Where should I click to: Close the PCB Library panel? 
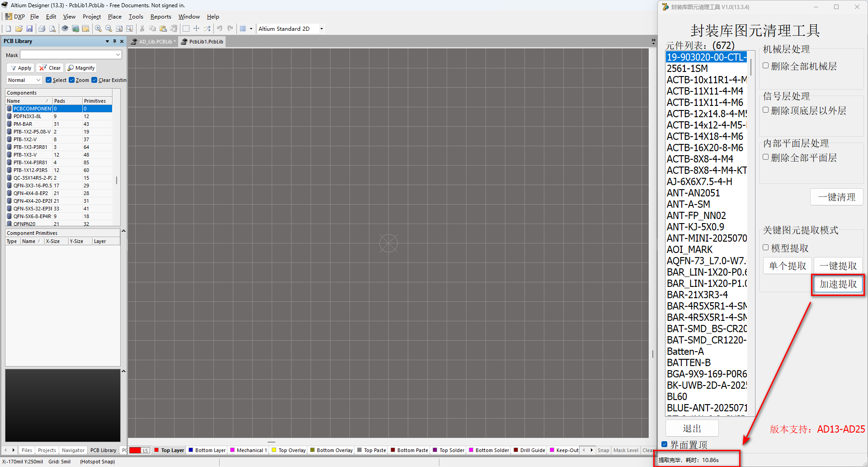(x=122, y=41)
